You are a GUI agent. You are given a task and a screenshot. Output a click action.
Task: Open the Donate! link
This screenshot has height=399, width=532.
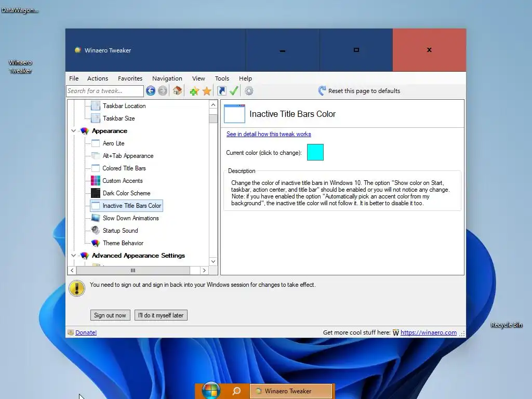click(x=86, y=332)
